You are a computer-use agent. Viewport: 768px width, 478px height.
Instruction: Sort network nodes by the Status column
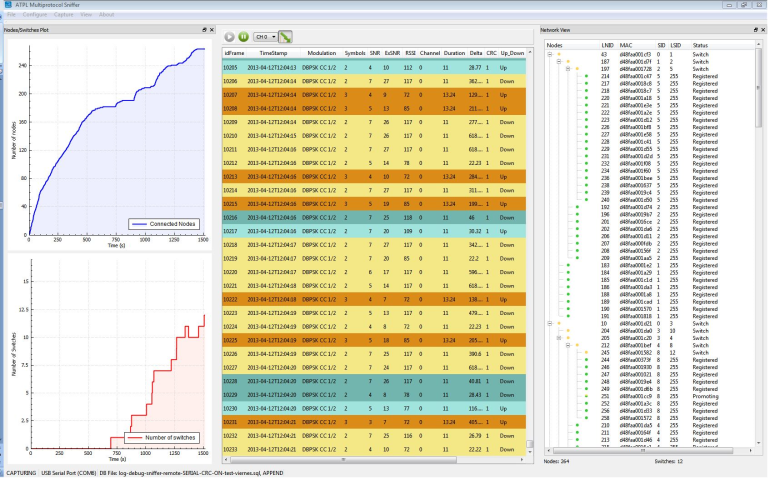click(x=700, y=45)
